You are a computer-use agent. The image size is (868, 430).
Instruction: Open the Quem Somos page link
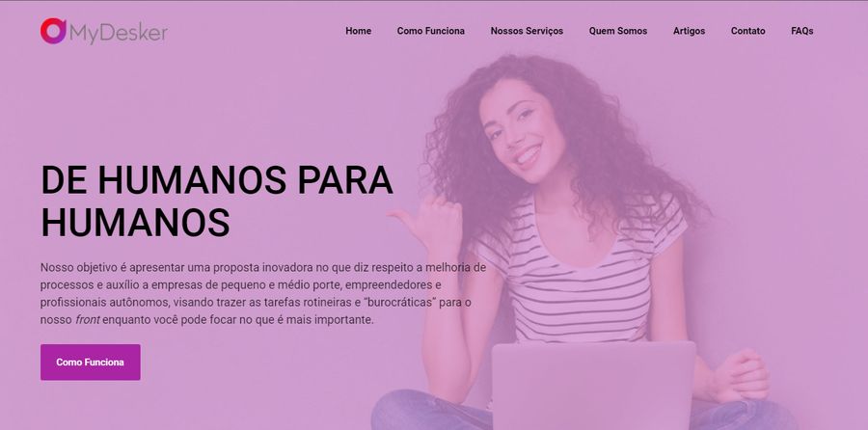coord(618,31)
